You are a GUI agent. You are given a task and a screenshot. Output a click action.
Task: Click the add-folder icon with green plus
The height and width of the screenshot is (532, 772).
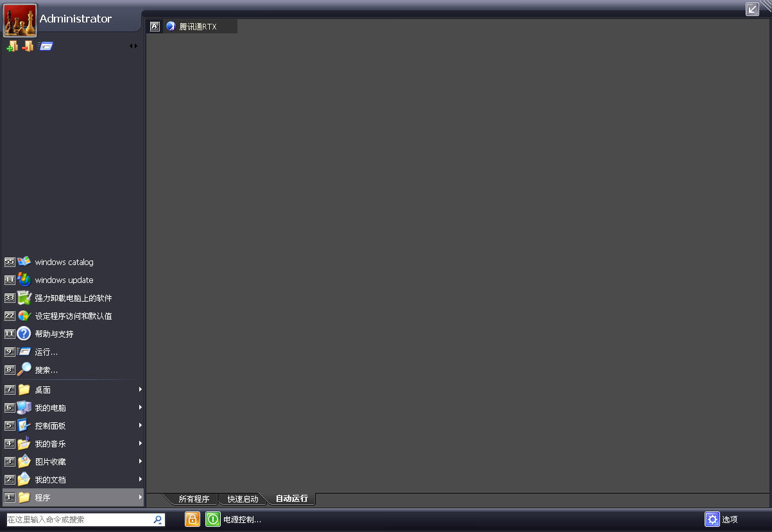tap(12, 46)
